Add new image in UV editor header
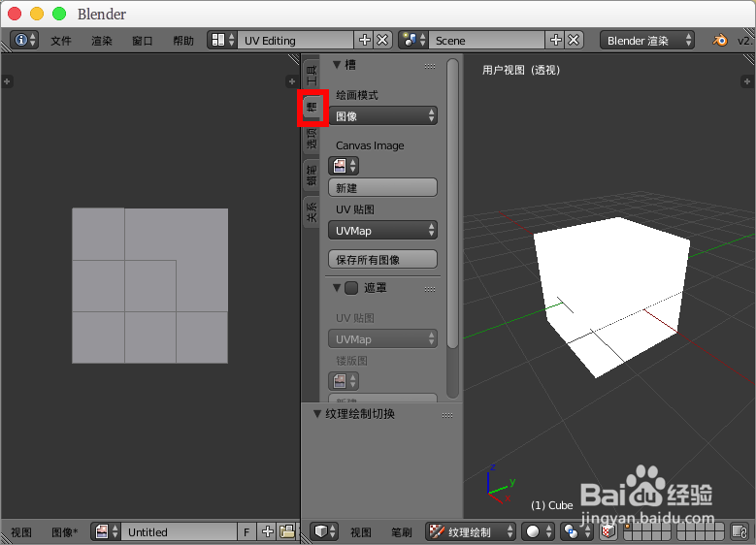756x545 pixels. [x=268, y=531]
